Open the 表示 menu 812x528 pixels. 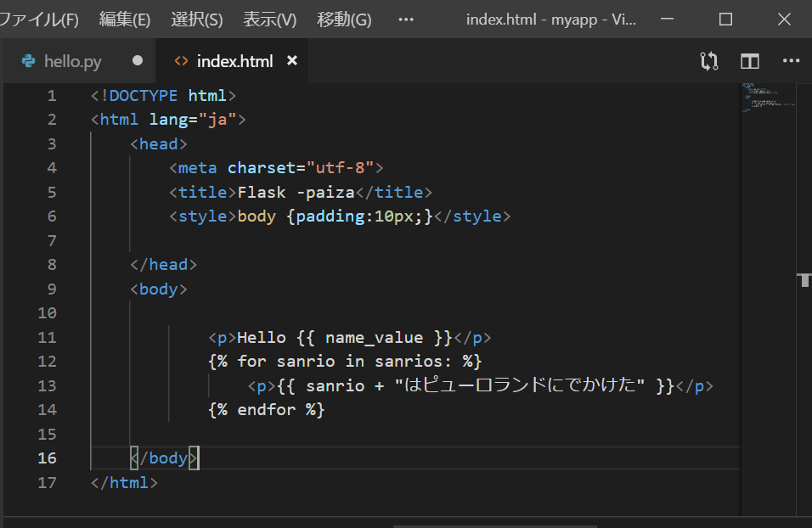coord(269,19)
